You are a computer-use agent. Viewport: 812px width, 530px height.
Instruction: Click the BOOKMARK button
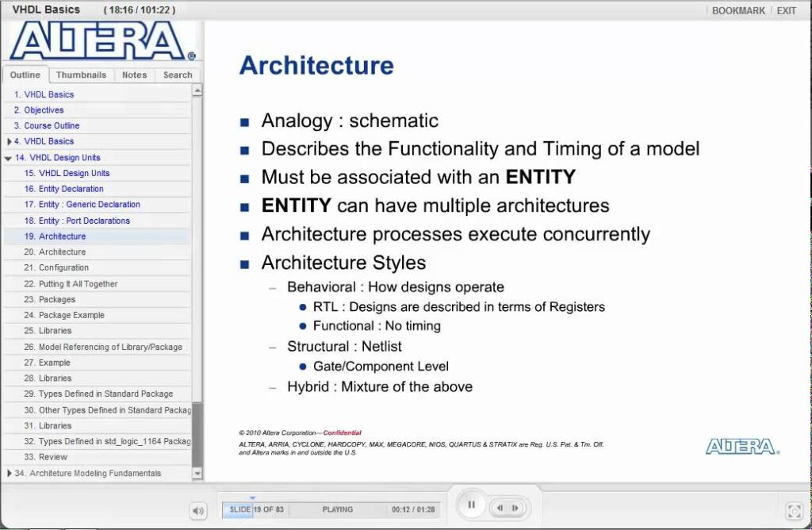[738, 10]
